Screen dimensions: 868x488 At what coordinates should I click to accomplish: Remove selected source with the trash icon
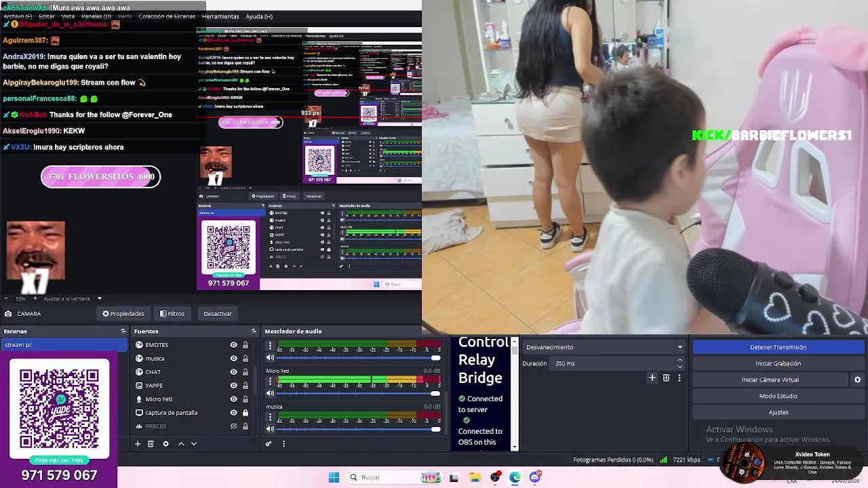[x=151, y=444]
